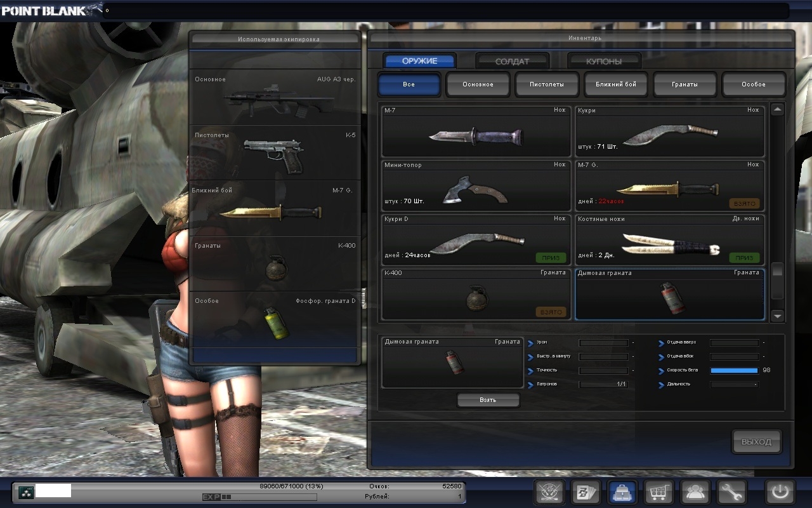Open settings wrench icon
The width and height of the screenshot is (812, 508).
tap(732, 492)
